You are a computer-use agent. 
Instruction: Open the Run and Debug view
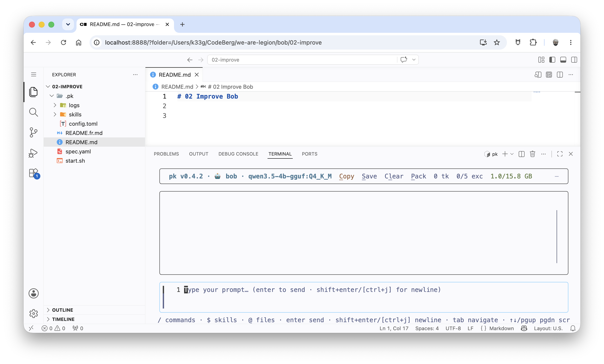[x=33, y=153]
